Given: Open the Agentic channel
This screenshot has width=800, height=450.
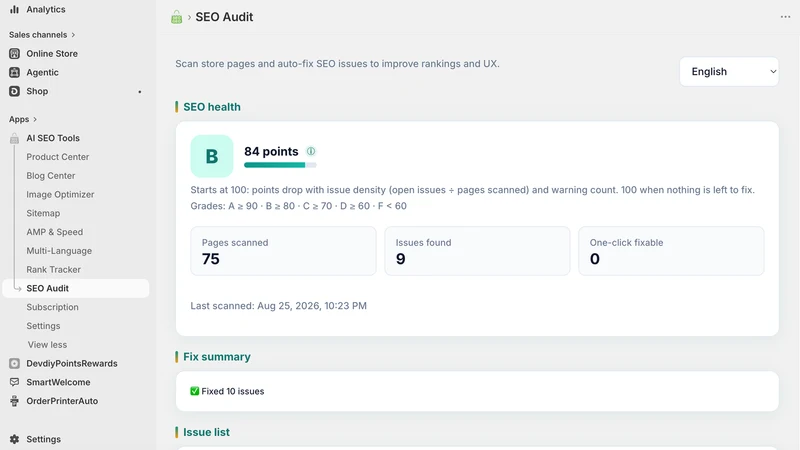Looking at the screenshot, I should [x=42, y=72].
